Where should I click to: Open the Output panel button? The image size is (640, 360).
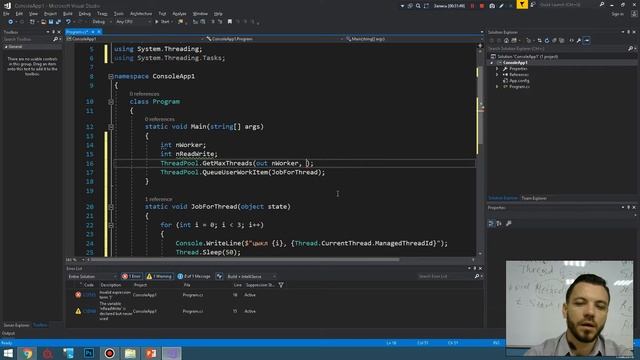8,333
